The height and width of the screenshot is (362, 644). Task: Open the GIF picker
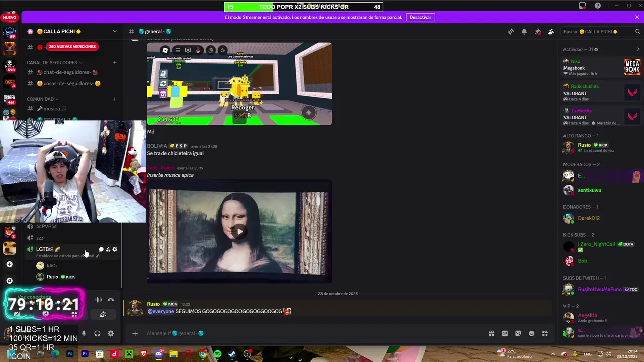(x=505, y=333)
